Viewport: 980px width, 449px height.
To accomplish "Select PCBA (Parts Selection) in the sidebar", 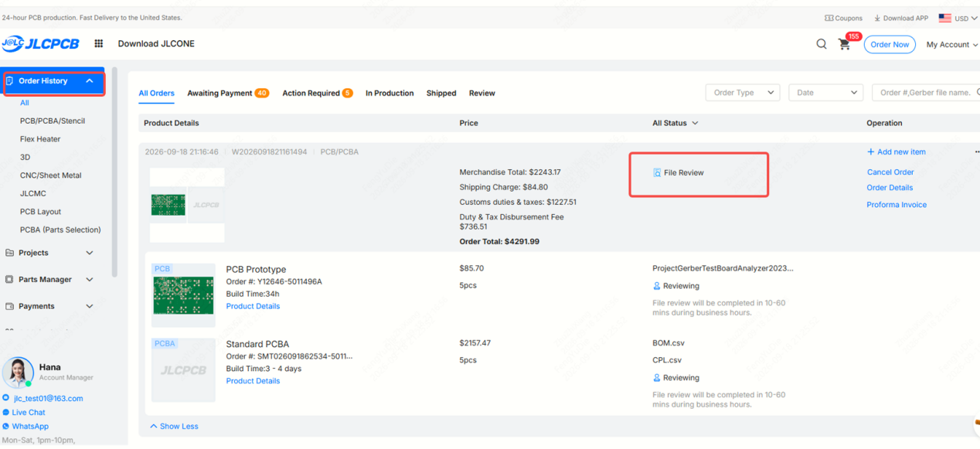I will 60,230.
